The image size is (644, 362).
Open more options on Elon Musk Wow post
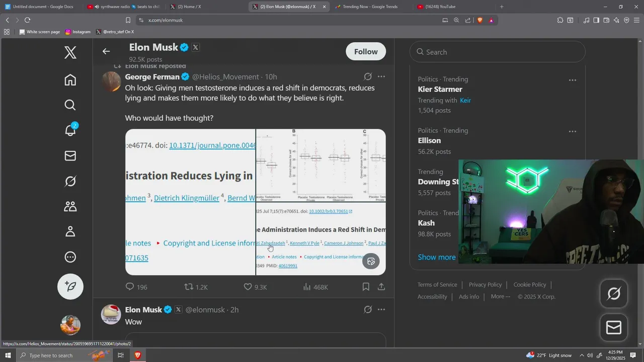click(381, 310)
